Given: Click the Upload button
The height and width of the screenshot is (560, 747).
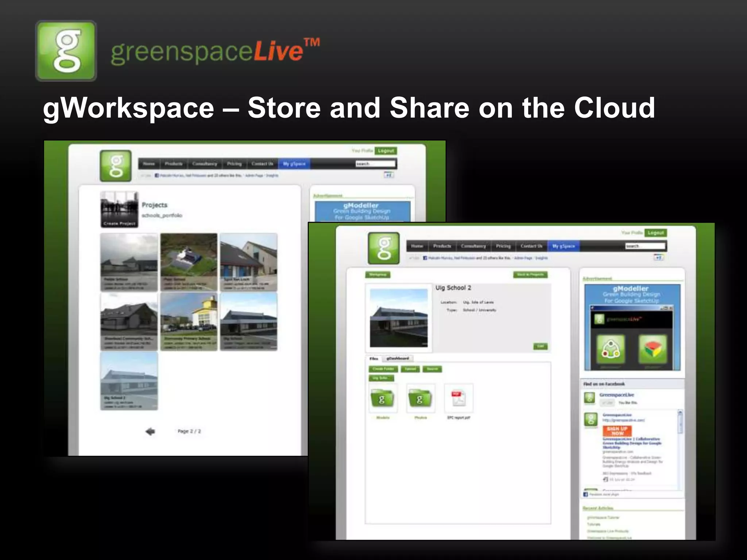Looking at the screenshot, I should click(x=410, y=369).
